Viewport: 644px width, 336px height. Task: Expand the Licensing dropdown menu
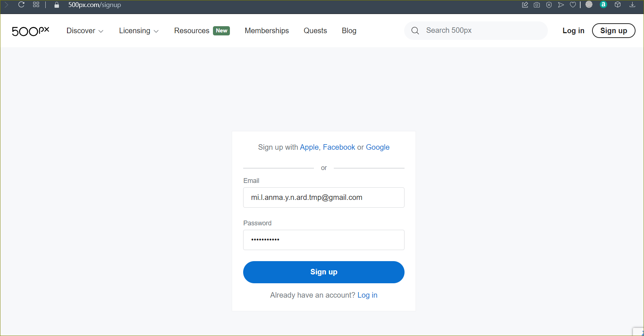click(x=139, y=31)
